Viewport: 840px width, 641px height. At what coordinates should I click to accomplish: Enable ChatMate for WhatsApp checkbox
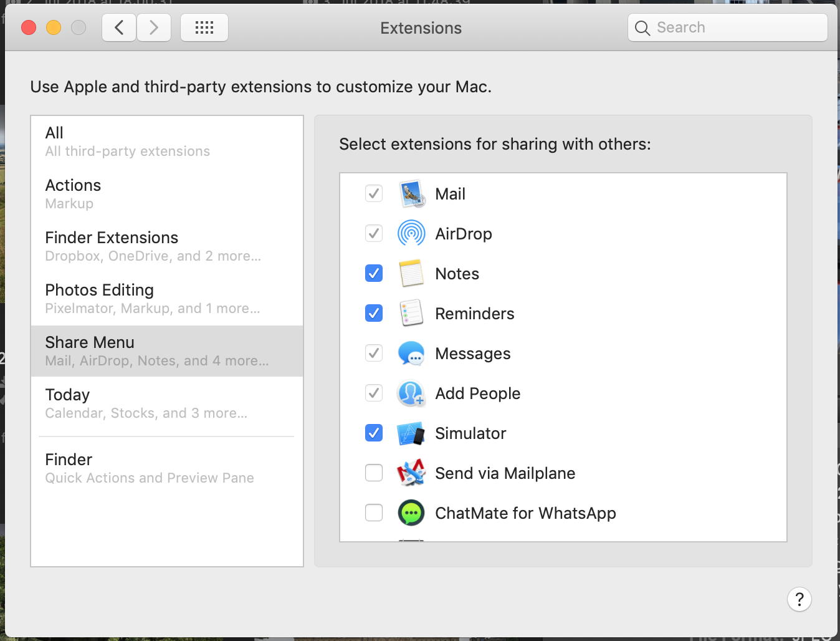374,513
